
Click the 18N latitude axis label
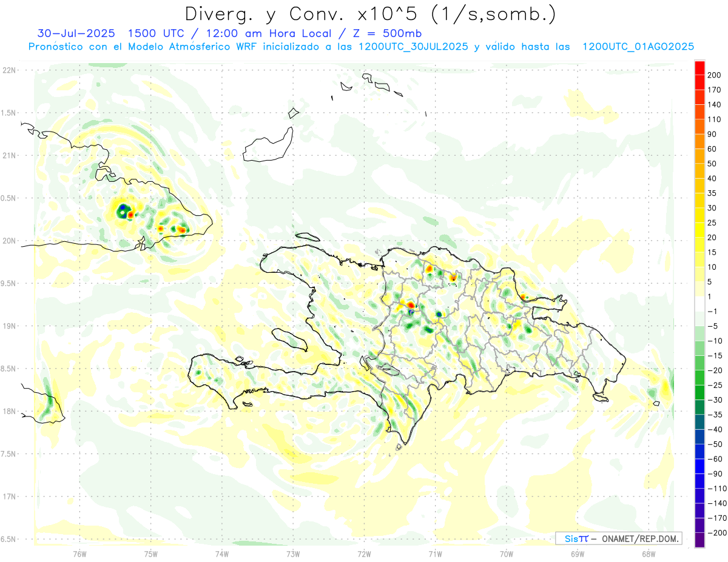coord(9,412)
